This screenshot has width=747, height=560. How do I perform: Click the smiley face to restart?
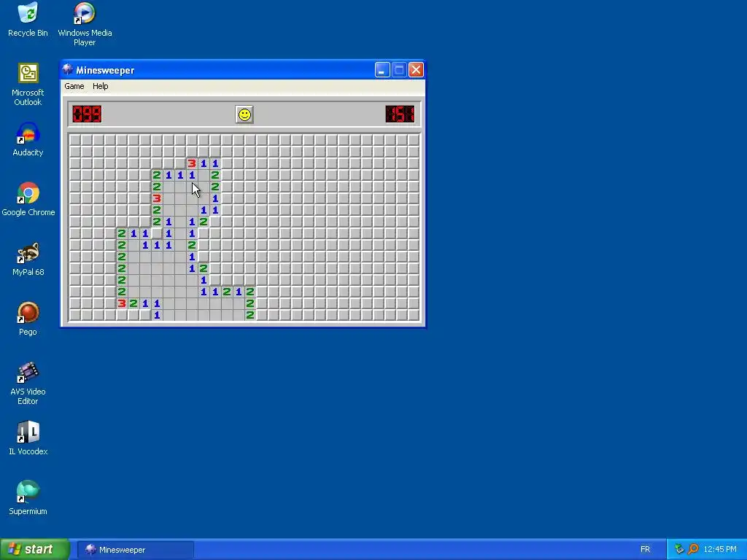244,114
